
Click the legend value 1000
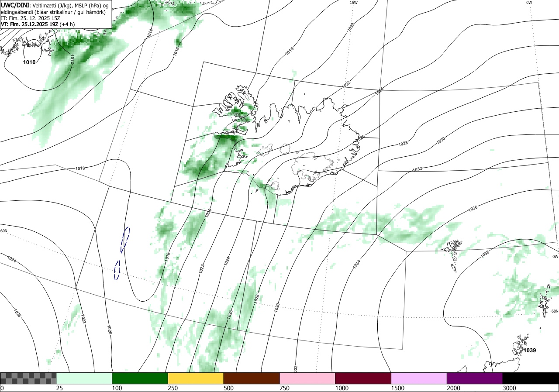(x=342, y=388)
